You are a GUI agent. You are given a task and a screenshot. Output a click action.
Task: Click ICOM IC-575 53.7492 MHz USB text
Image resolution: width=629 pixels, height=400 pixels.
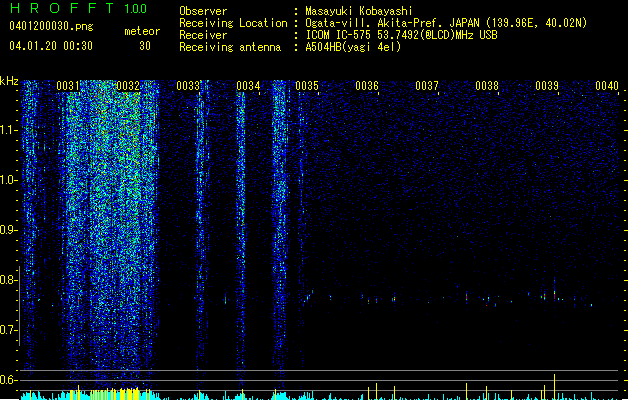(402, 35)
